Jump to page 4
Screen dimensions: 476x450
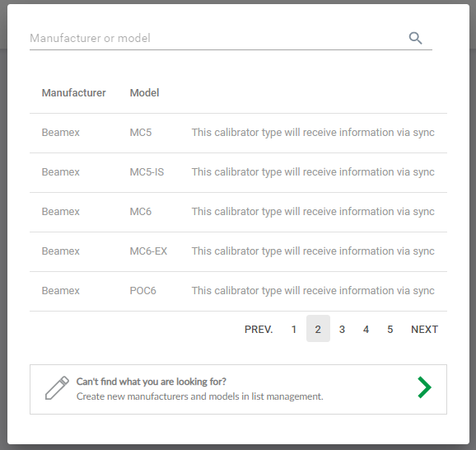coord(366,329)
